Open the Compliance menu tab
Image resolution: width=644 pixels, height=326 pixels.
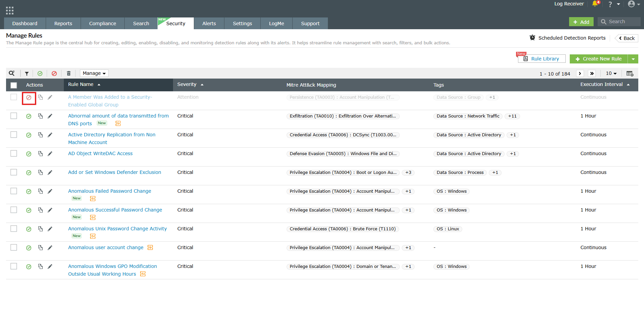[102, 23]
